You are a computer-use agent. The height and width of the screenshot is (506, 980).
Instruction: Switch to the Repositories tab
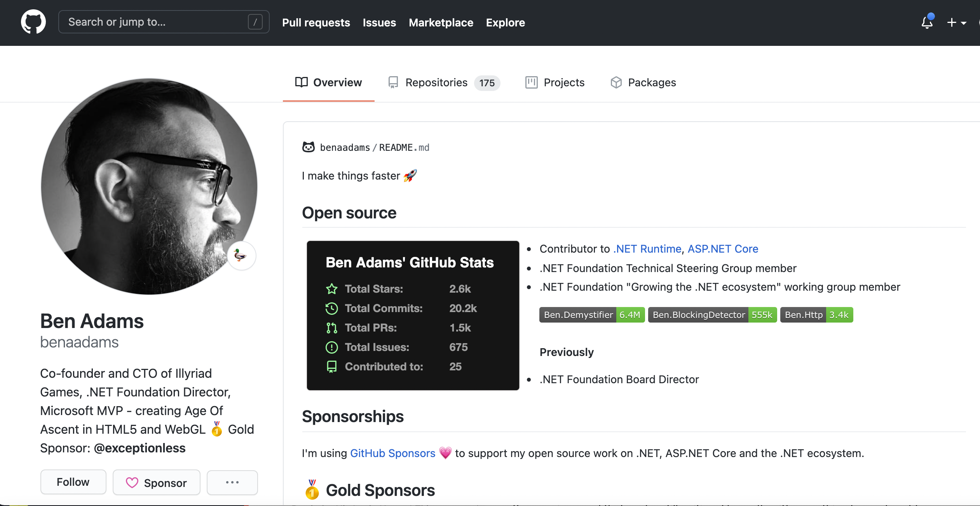(x=436, y=82)
